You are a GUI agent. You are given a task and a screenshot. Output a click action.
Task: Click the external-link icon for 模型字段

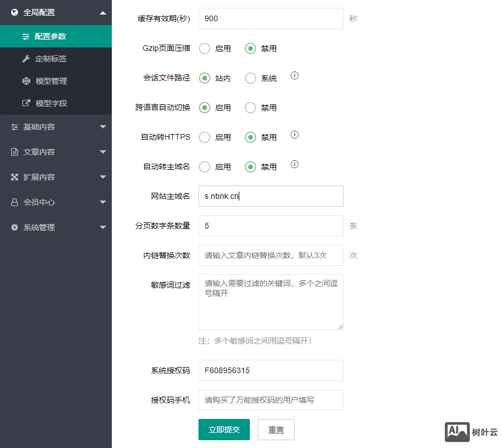click(26, 103)
